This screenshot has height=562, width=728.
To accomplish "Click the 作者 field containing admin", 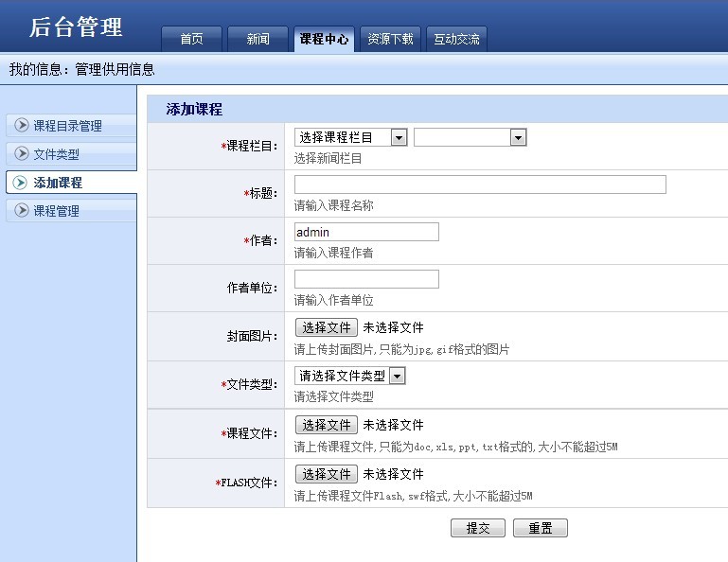I will [366, 232].
